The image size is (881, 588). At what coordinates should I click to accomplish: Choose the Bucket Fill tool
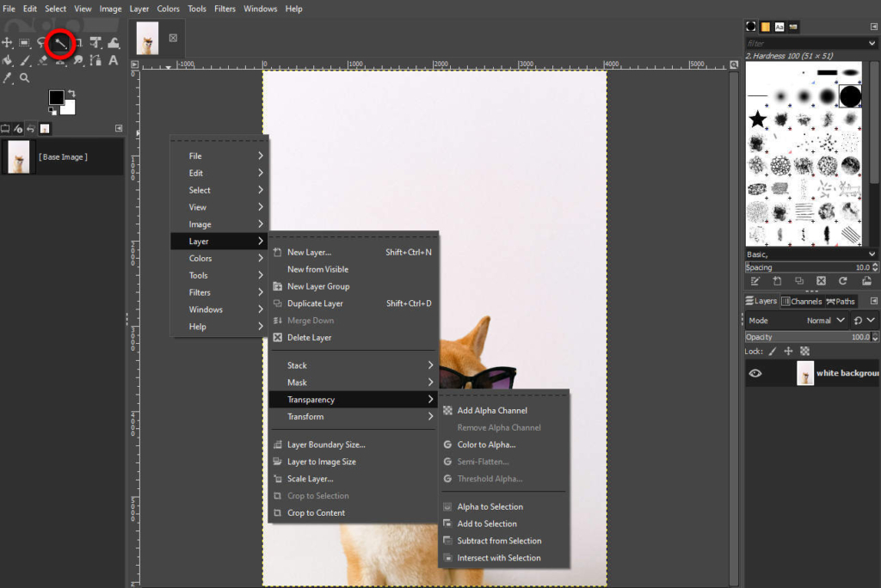point(7,60)
